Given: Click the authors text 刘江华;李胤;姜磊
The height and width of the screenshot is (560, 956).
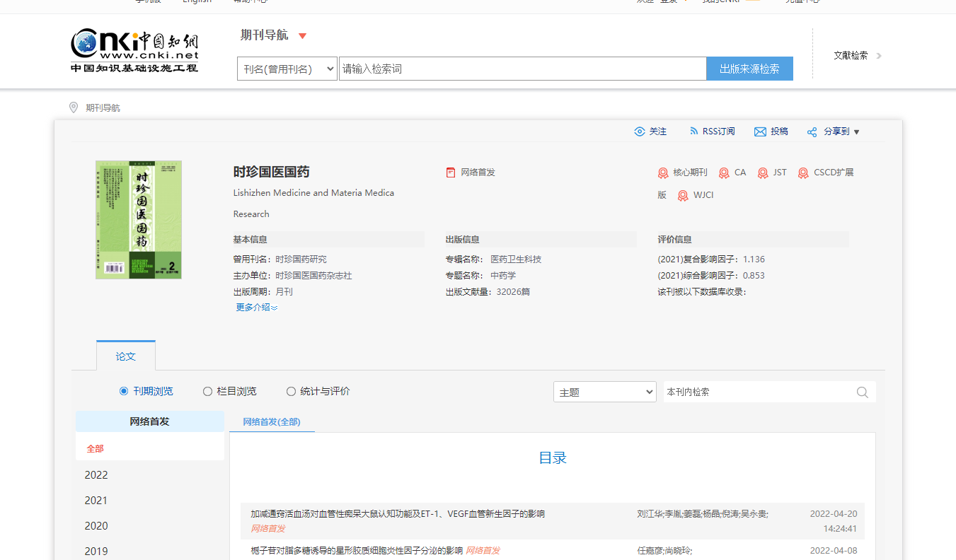Looking at the screenshot, I should click(x=703, y=514).
